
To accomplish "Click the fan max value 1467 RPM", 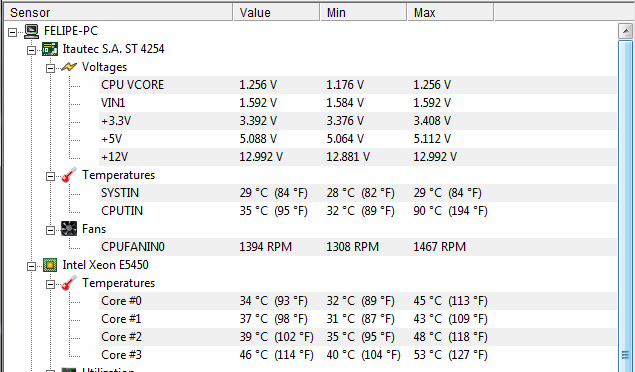I will (439, 247).
